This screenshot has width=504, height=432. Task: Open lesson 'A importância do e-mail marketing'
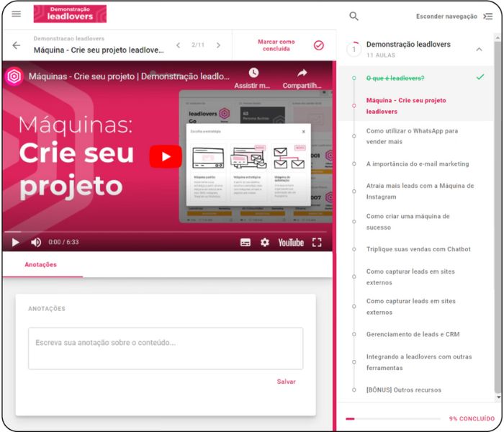click(x=417, y=163)
